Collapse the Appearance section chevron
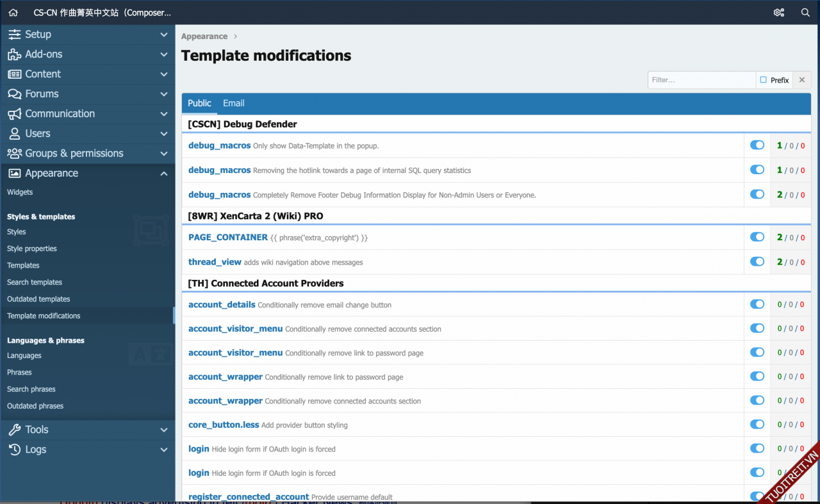The width and height of the screenshot is (820, 504). (164, 174)
